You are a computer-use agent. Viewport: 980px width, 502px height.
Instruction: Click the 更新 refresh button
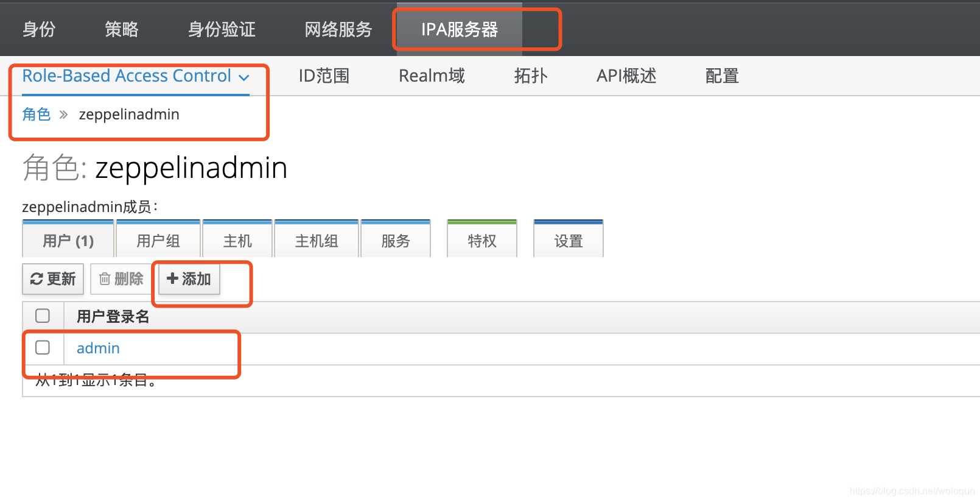point(53,279)
